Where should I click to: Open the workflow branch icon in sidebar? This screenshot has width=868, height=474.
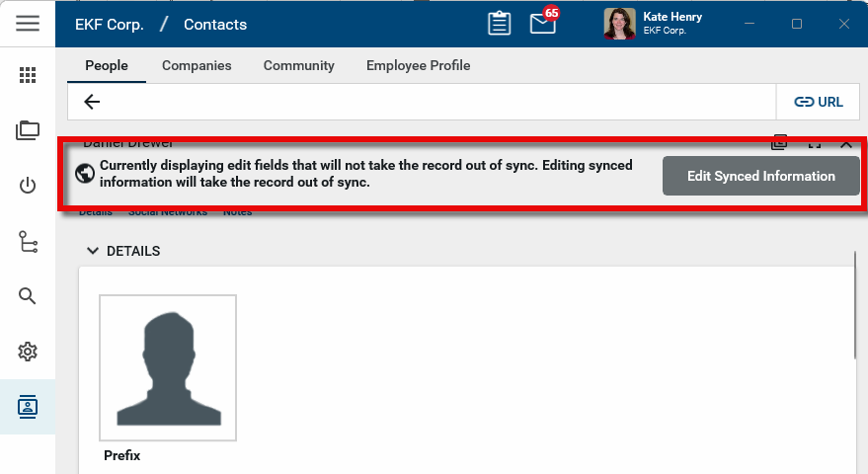click(28, 241)
